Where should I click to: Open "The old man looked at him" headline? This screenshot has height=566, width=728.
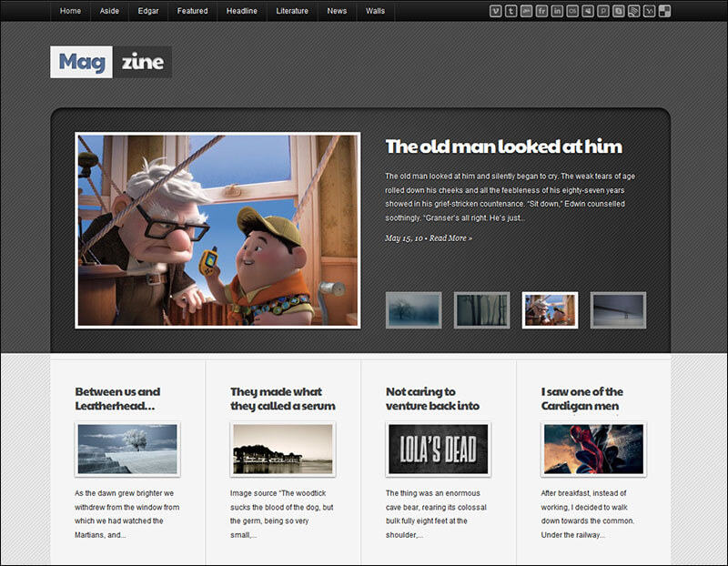[x=504, y=147]
